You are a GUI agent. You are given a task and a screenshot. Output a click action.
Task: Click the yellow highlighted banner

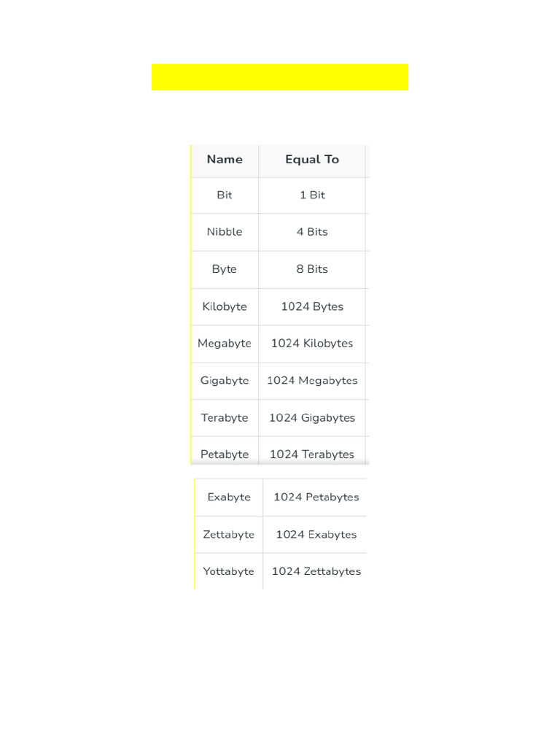click(x=279, y=77)
